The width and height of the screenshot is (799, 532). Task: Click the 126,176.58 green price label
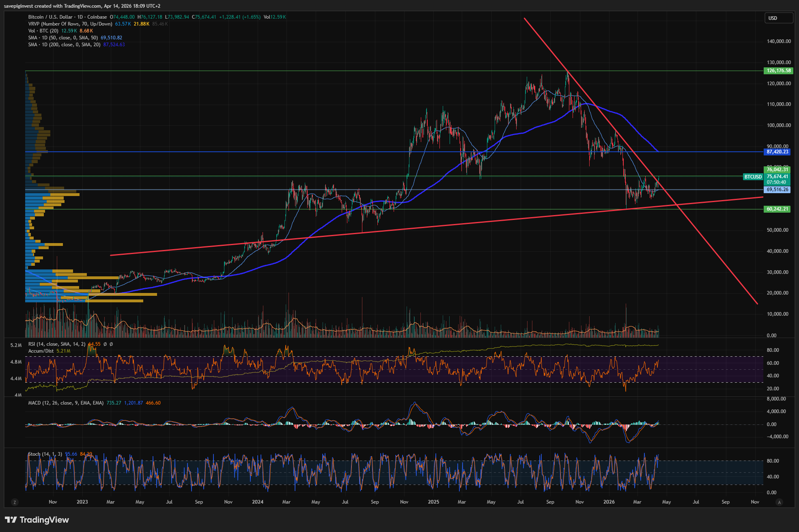[778, 71]
